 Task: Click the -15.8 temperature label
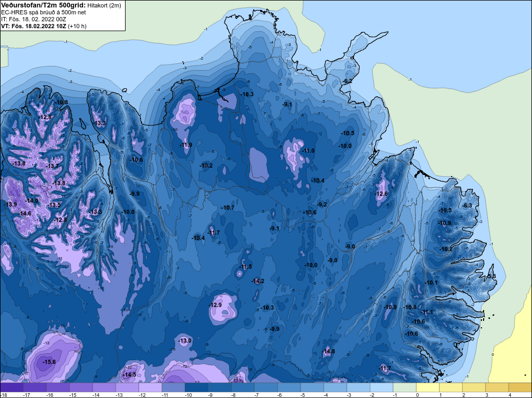pos(49,362)
